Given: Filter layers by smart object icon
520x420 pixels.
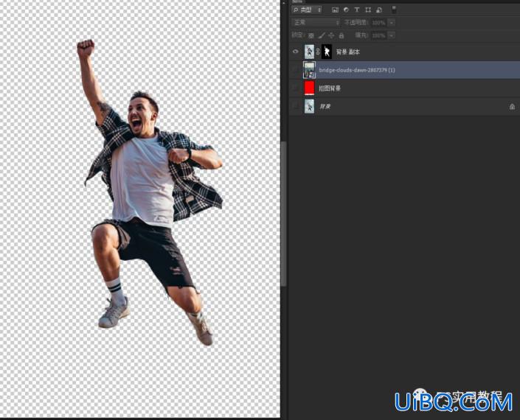Looking at the screenshot, I should tap(379, 10).
